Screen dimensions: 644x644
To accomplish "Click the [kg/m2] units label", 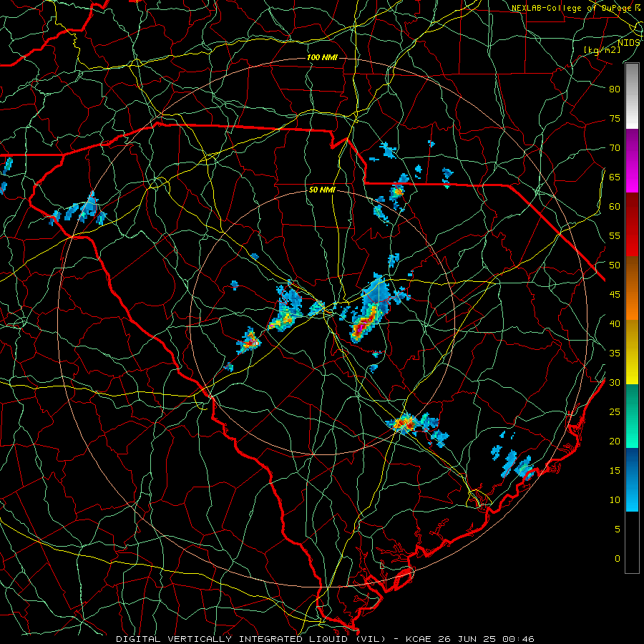I will [x=602, y=49].
